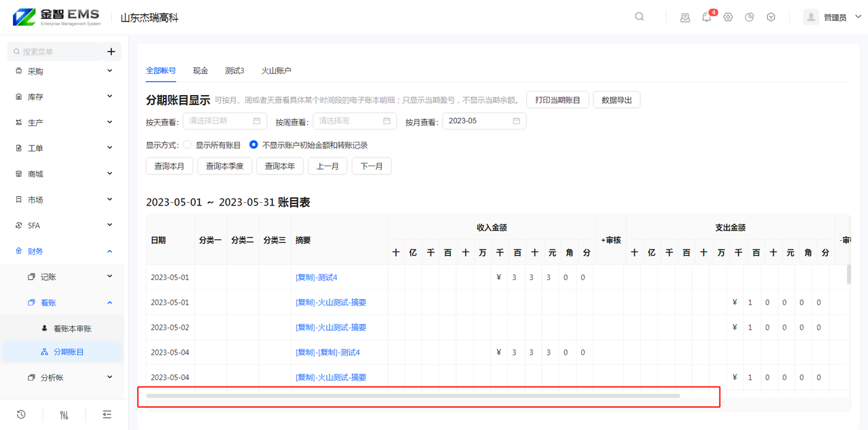Click the horizontal scrollbar under the table
This screenshot has height=430, width=868.
(413, 395)
